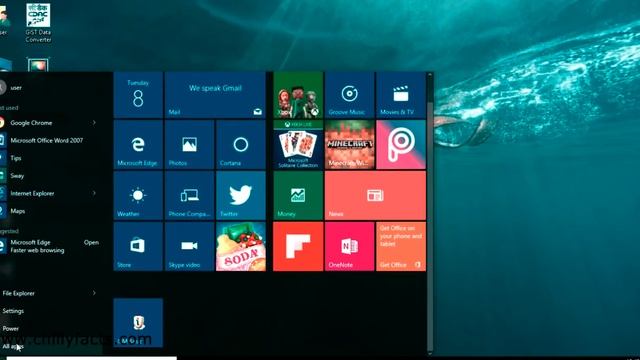
Task: Expand Internet Explorer jump list arrow
Action: click(94, 193)
